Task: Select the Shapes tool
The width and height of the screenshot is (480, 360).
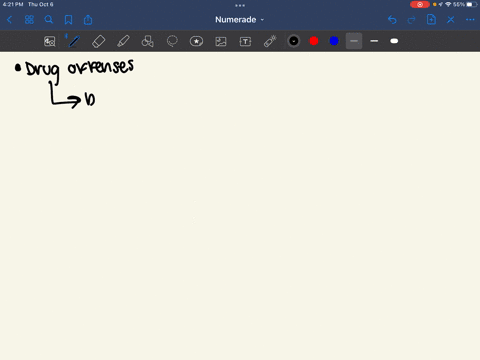Action: click(x=147, y=41)
